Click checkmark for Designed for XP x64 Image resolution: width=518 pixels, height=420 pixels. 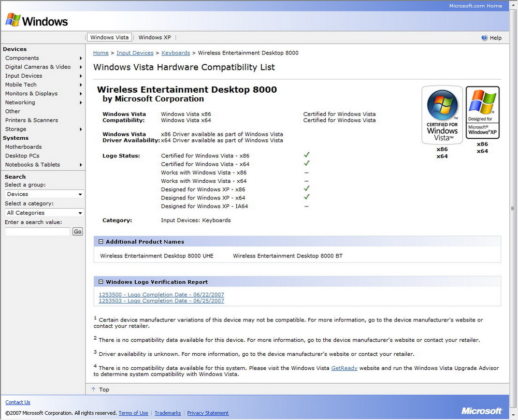[307, 197]
